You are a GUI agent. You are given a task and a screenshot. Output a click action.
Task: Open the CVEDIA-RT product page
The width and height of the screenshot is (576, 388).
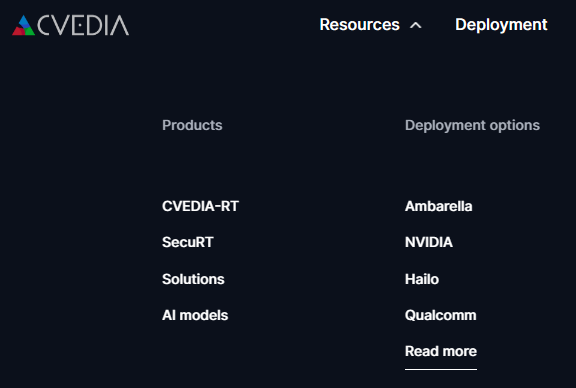(x=201, y=206)
